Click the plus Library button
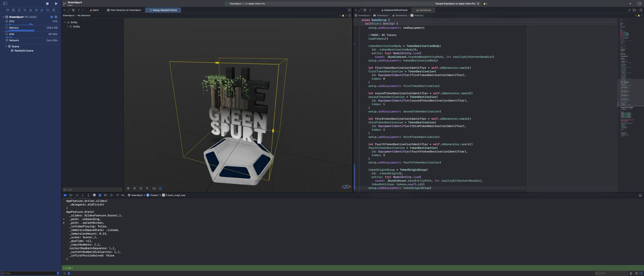 click(630, 3)
